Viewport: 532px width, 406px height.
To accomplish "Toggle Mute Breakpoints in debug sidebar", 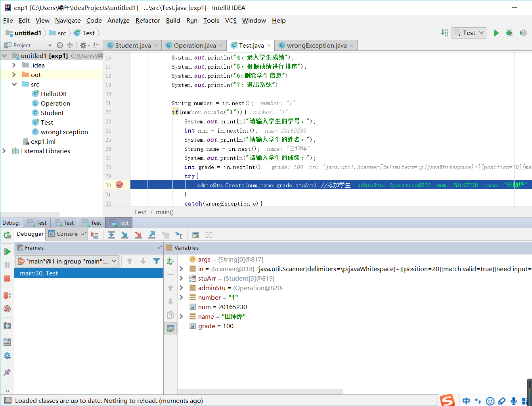I will pos(7,309).
